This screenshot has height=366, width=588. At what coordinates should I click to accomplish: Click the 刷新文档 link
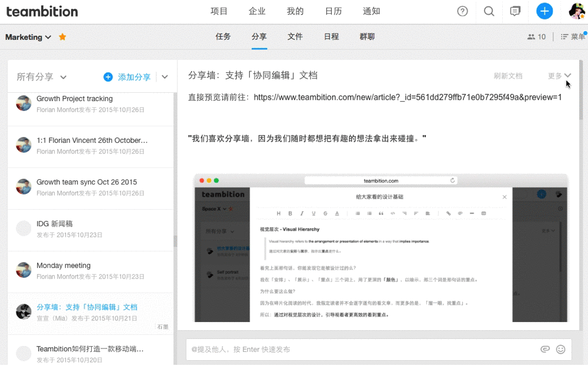pyautogui.click(x=508, y=76)
